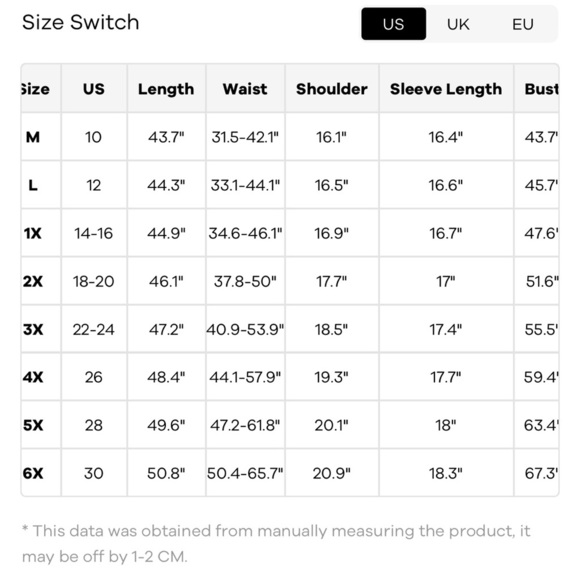The height and width of the screenshot is (580, 580).
Task: Click the 18.3" sleeve length cell
Action: click(x=446, y=473)
